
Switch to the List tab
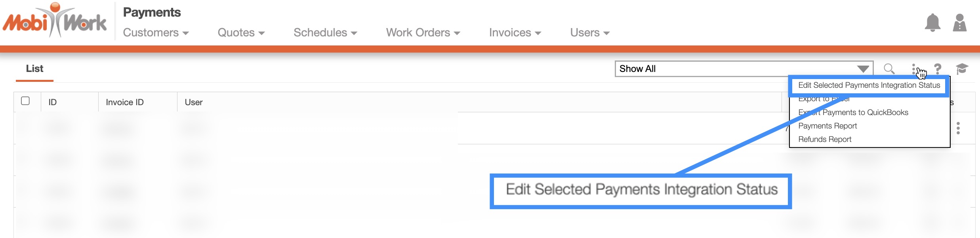(x=34, y=69)
